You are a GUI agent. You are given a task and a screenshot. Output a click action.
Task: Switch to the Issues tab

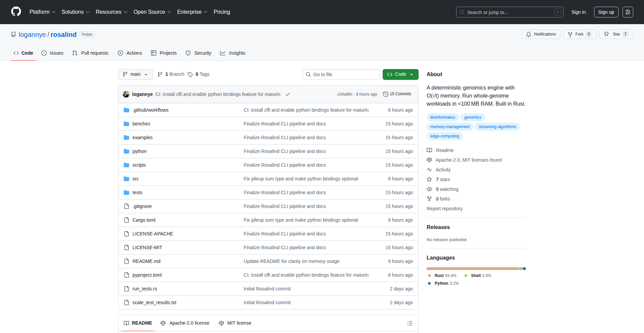[52, 53]
